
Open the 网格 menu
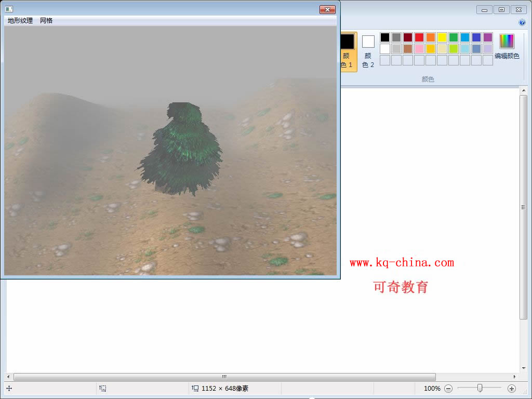pos(46,21)
